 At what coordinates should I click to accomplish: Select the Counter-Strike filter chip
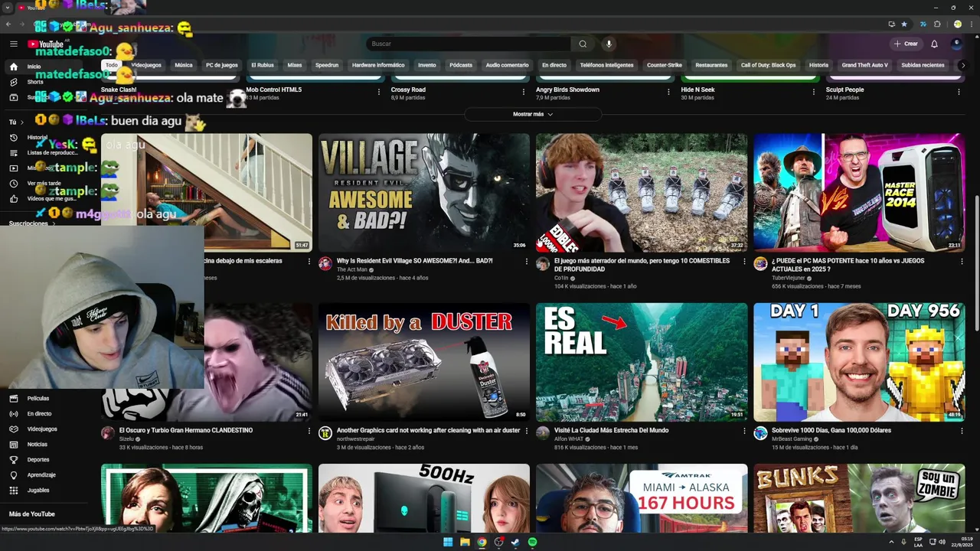pos(665,65)
